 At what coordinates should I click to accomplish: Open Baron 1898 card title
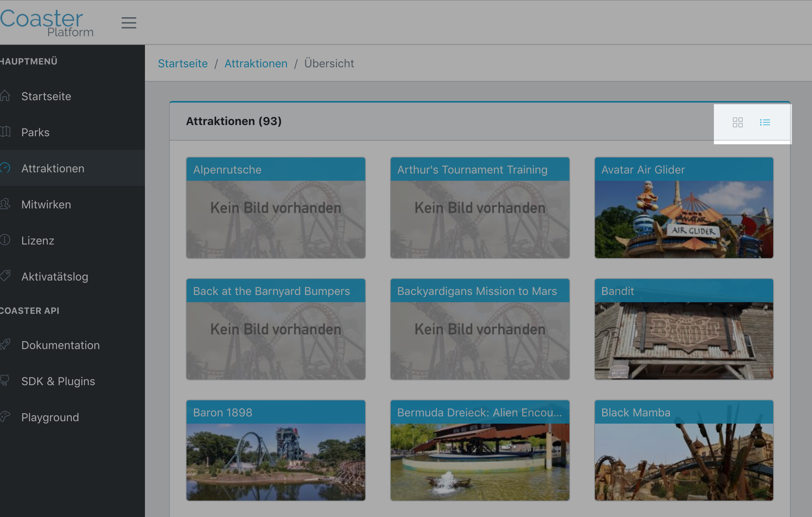coord(223,412)
